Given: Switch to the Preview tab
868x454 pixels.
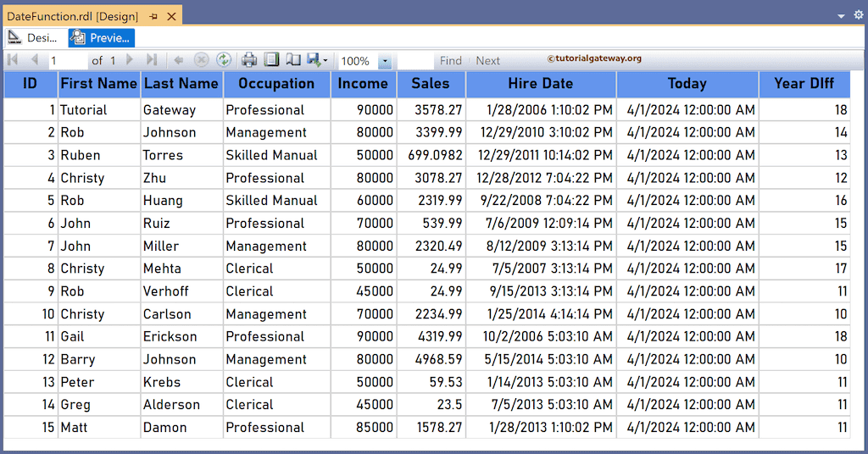Looking at the screenshot, I should tap(102, 37).
